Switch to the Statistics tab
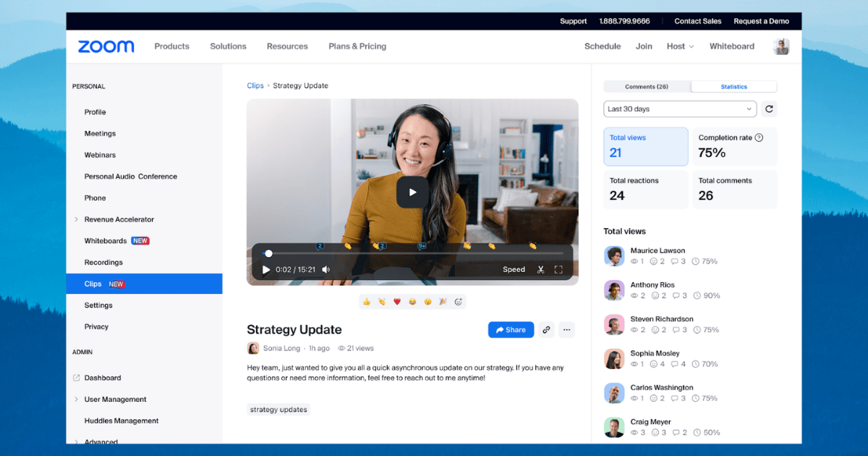Viewport: 868px width, 456px height. (733, 87)
